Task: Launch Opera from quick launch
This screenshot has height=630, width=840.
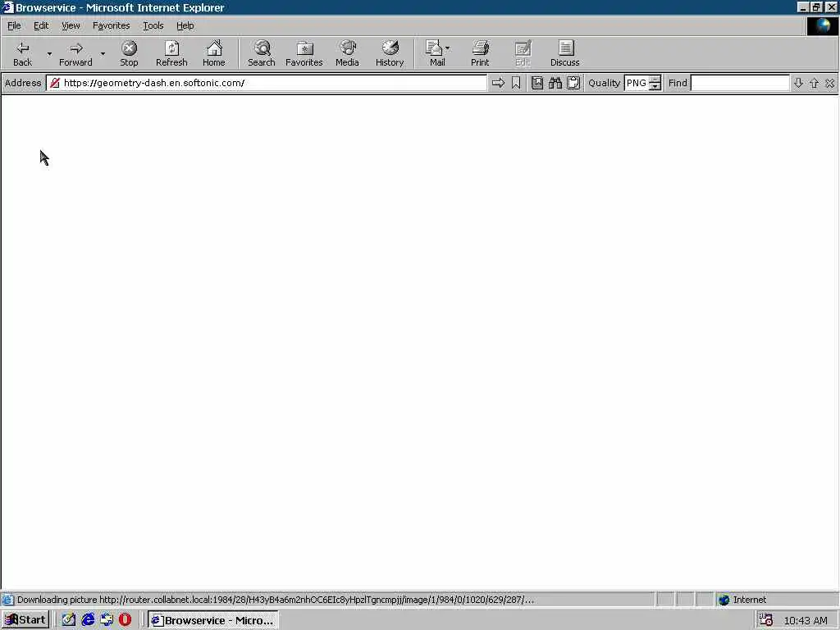Action: (x=125, y=620)
